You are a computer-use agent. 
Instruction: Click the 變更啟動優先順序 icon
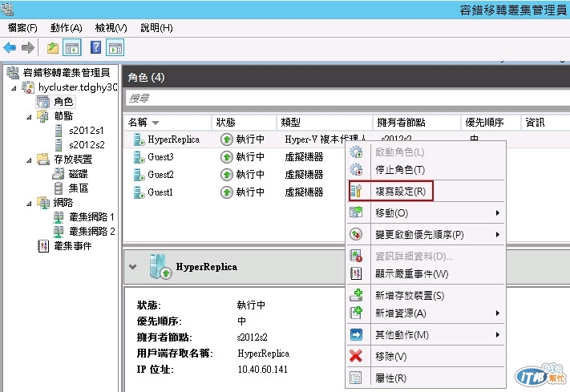click(x=356, y=234)
